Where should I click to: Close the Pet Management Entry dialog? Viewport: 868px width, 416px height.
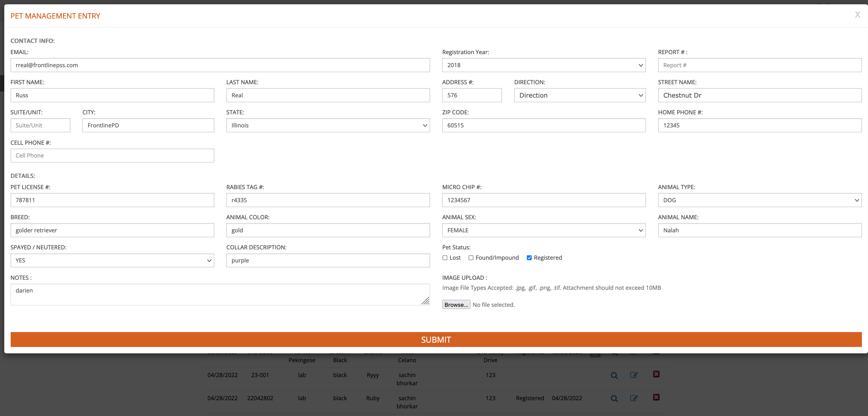pyautogui.click(x=857, y=15)
